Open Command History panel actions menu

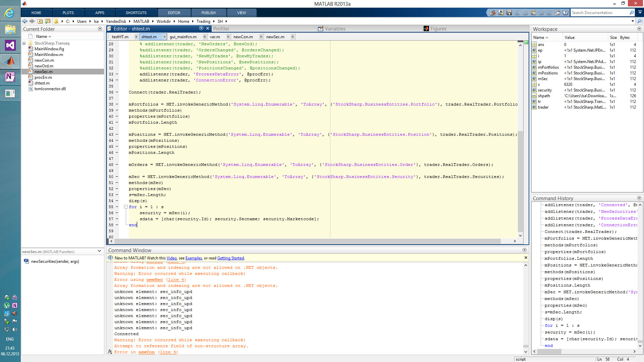point(639,198)
